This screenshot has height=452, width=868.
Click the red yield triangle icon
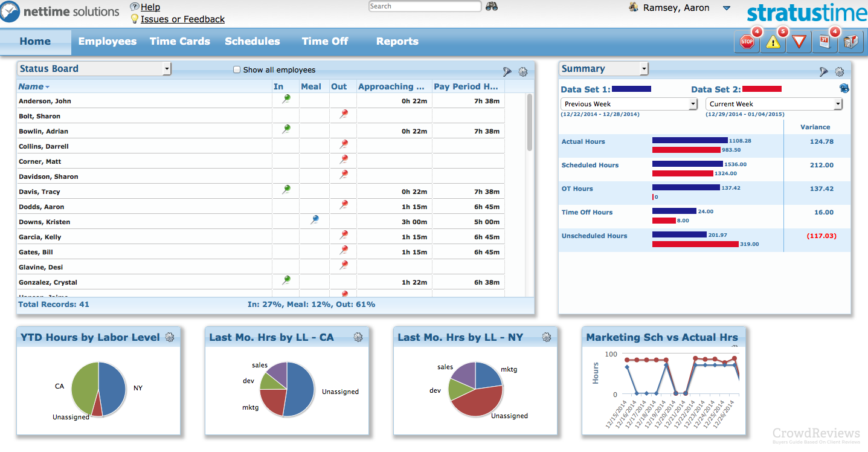799,42
